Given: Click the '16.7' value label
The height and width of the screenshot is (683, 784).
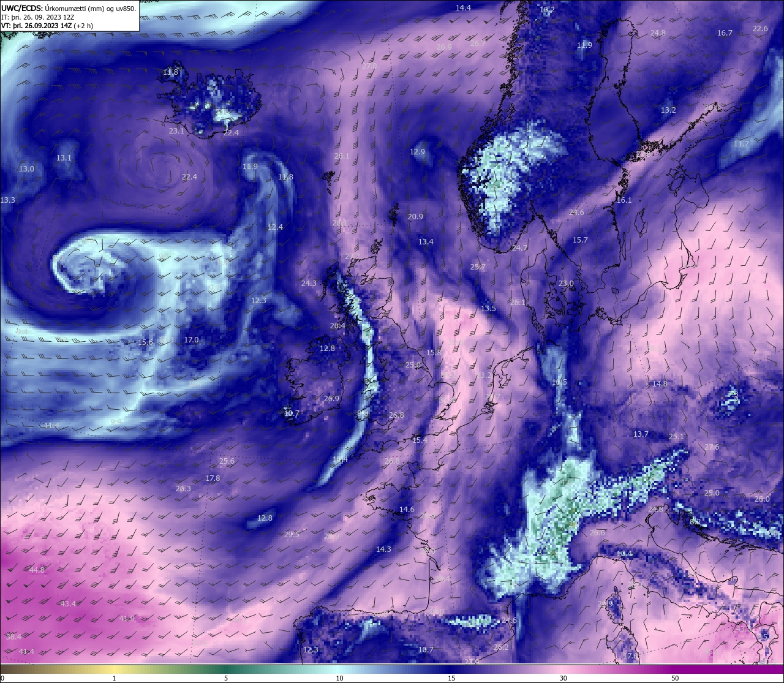Looking at the screenshot, I should point(725,33).
